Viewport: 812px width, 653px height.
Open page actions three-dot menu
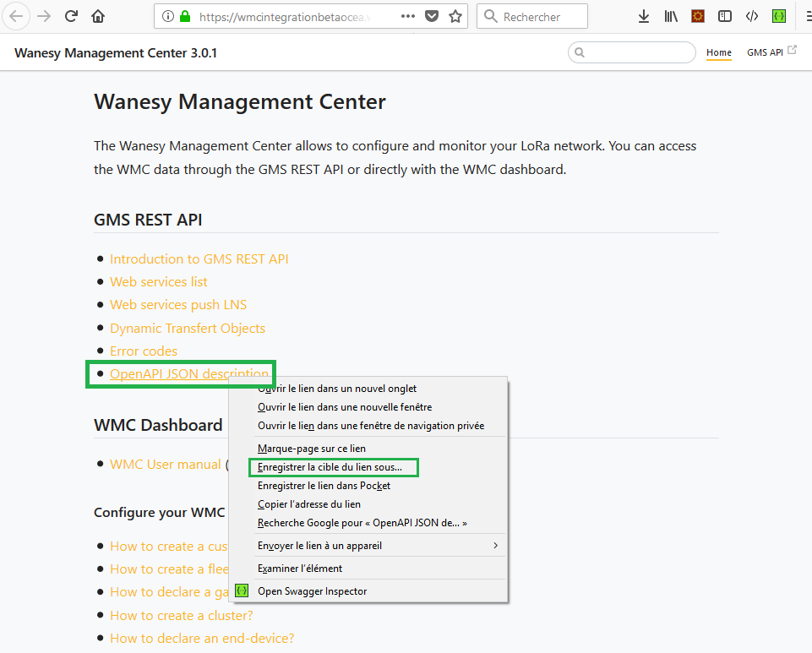tap(407, 16)
